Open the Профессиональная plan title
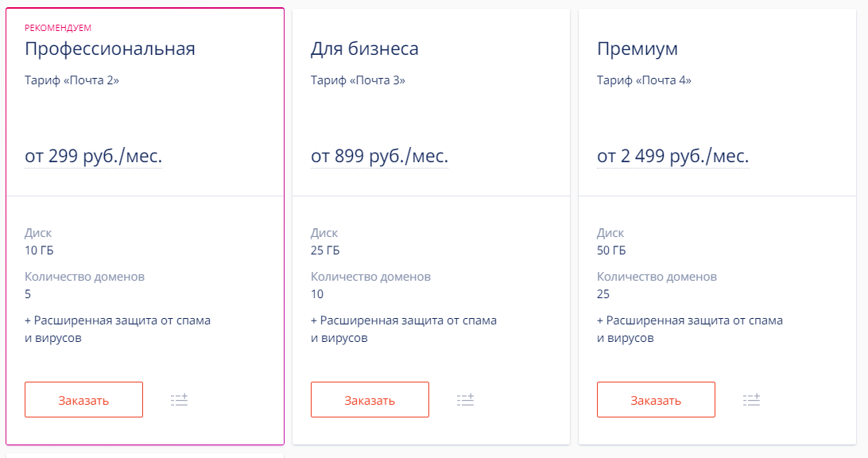This screenshot has width=868, height=458. [x=110, y=49]
